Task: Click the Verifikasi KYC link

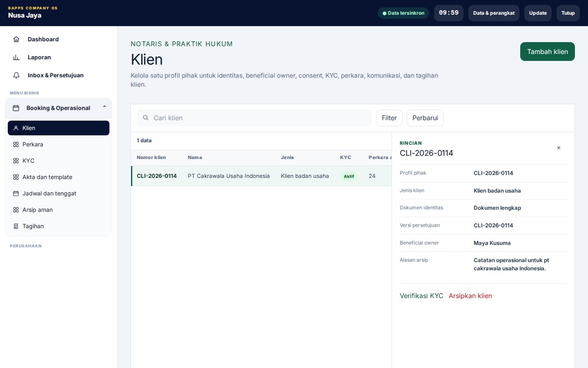Action: tap(421, 296)
